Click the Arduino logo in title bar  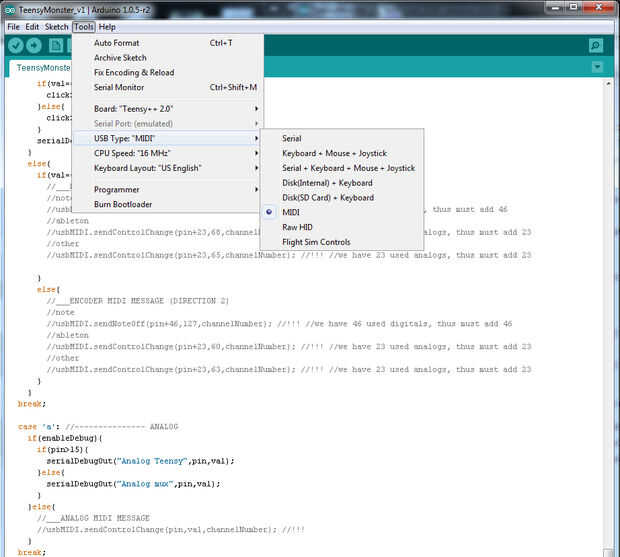pyautogui.click(x=9, y=10)
